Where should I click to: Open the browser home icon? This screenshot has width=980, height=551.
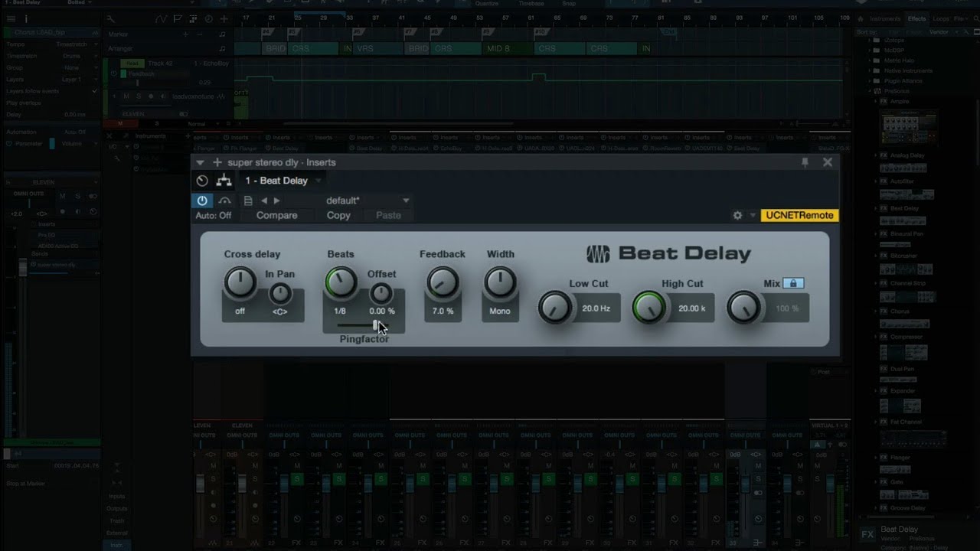tap(861, 18)
